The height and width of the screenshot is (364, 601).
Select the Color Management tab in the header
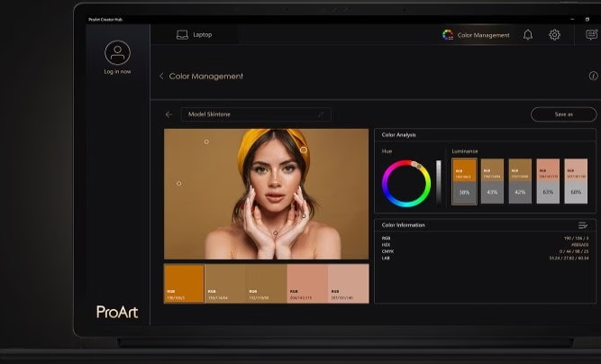pos(476,35)
